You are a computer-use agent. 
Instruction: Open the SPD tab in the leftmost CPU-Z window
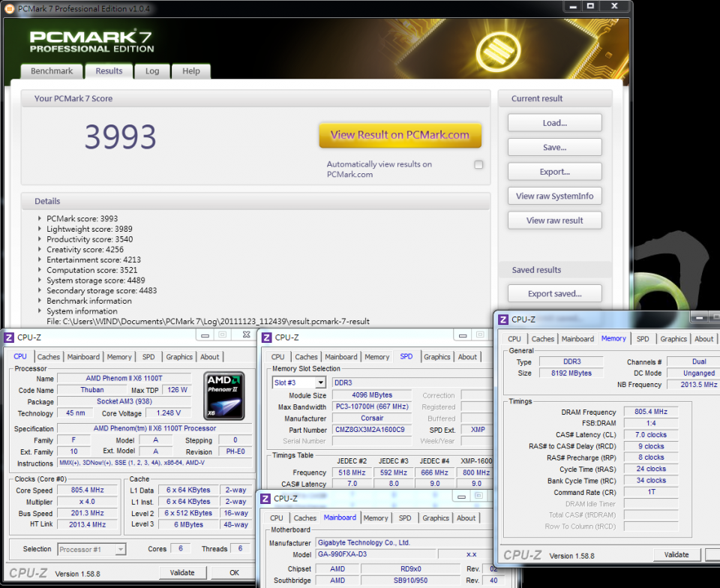coord(148,356)
